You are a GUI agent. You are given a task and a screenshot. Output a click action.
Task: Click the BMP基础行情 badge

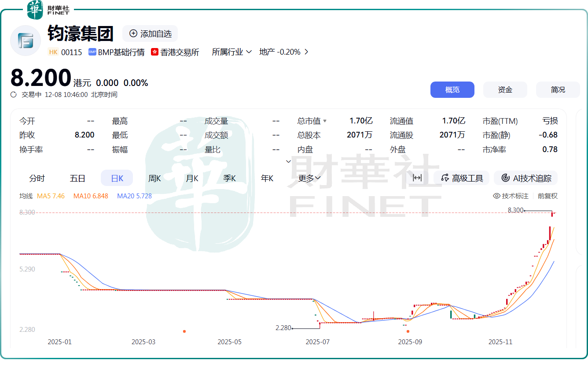click(116, 52)
